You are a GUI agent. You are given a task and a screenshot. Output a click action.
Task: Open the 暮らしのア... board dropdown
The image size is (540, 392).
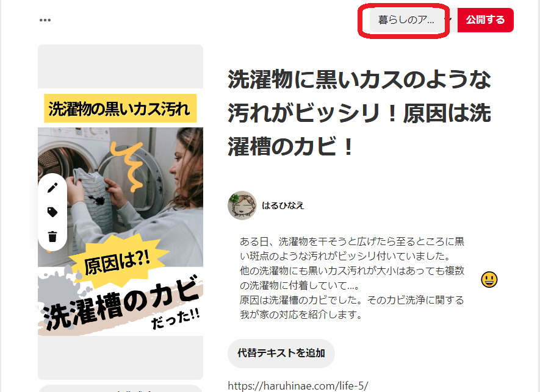point(406,20)
